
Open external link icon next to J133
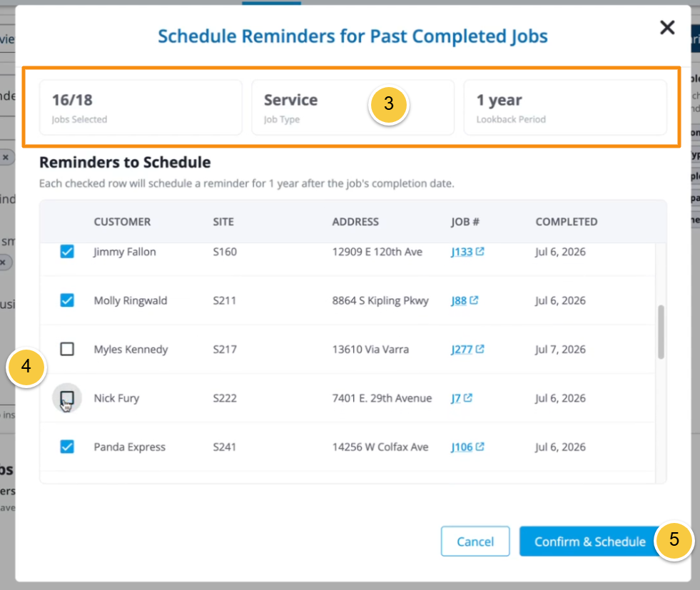480,251
